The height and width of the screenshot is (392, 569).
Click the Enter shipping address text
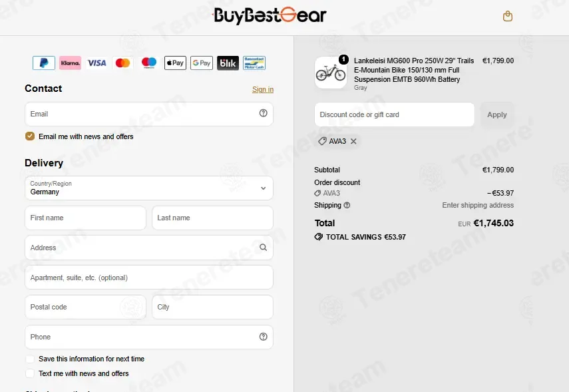point(478,205)
